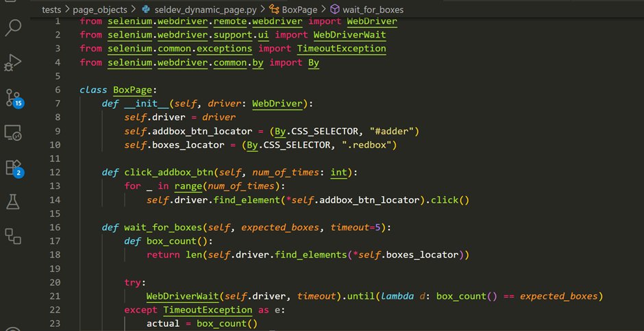Click the method cube icon before wait_for_boxes
The image size is (644, 331).
335,10
